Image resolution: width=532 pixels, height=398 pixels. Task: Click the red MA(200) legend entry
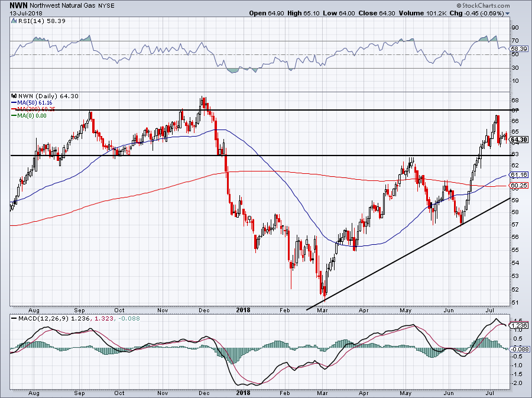pos(33,109)
